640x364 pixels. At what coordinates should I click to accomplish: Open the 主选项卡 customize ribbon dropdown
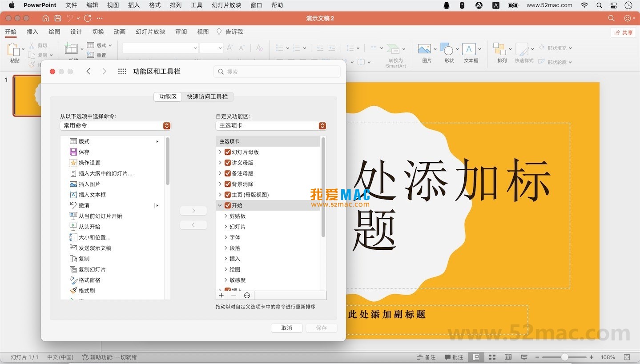(x=271, y=126)
